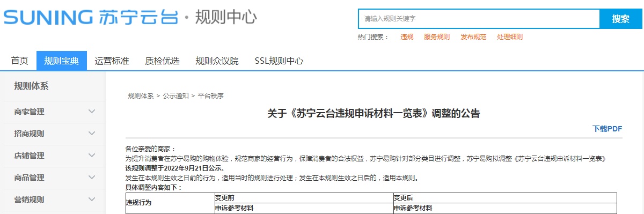Expand the 招商规则 chevron
The image size is (644, 214).
coord(92,134)
